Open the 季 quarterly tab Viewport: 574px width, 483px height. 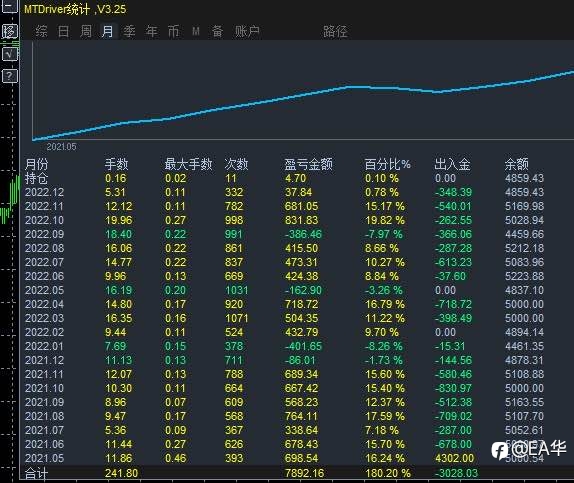coord(129,31)
